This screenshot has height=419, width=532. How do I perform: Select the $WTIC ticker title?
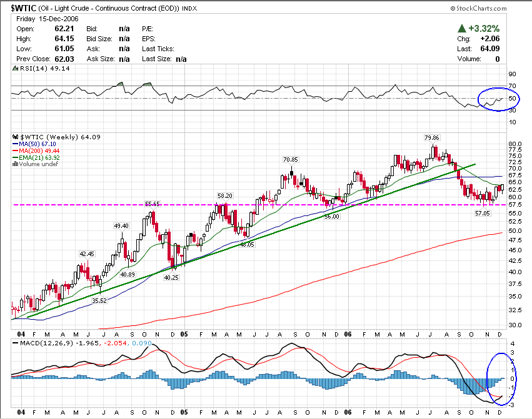point(22,7)
